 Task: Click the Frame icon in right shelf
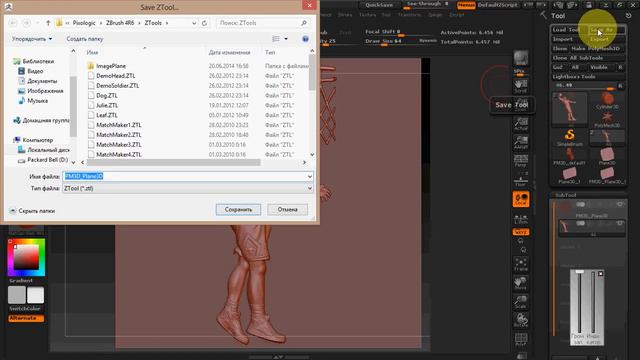click(521, 264)
